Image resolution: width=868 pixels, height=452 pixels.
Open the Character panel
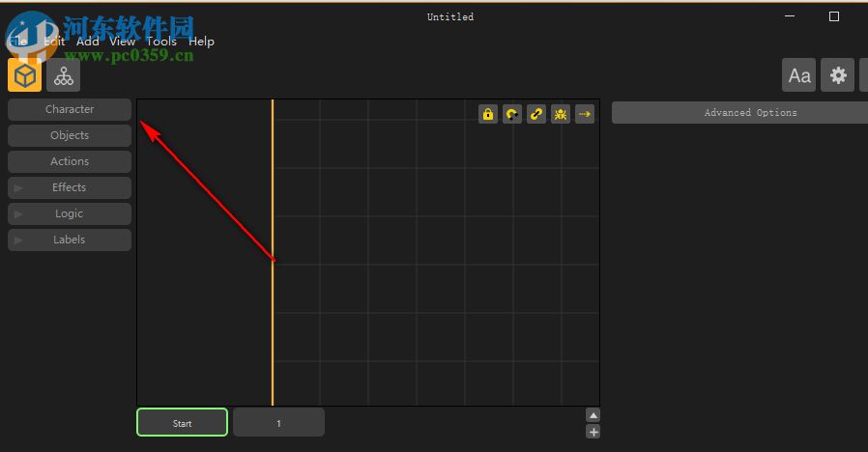pos(70,109)
